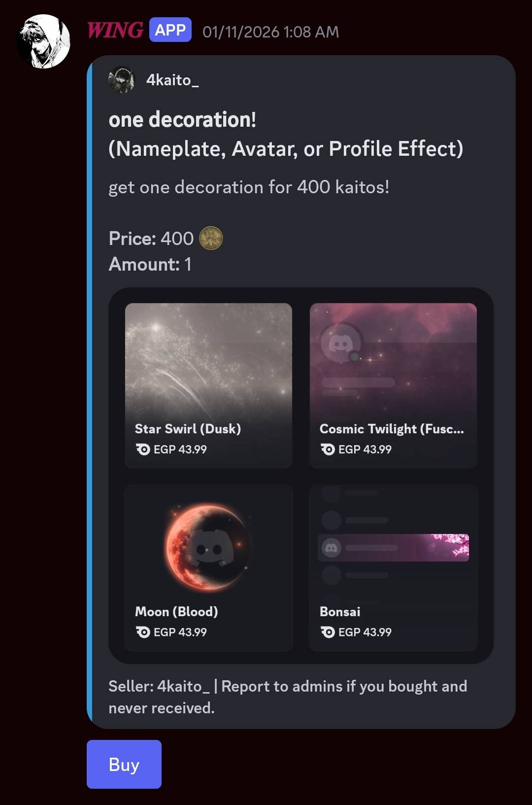Click the orb icon beside Cosmic Twilight price

click(x=328, y=449)
